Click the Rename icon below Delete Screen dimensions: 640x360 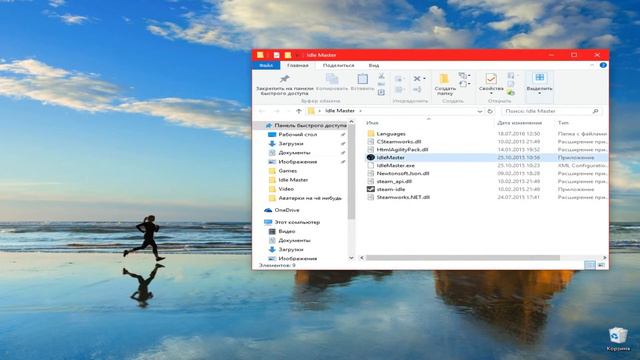417,89
